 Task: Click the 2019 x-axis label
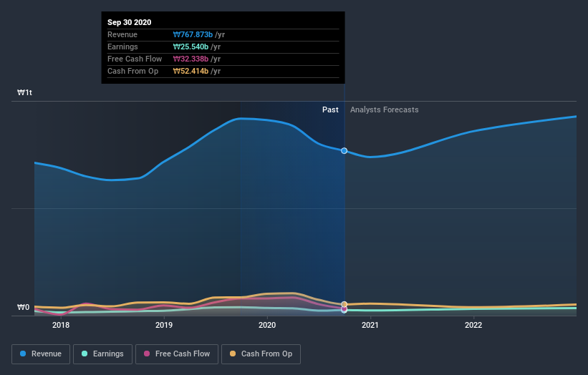point(164,325)
